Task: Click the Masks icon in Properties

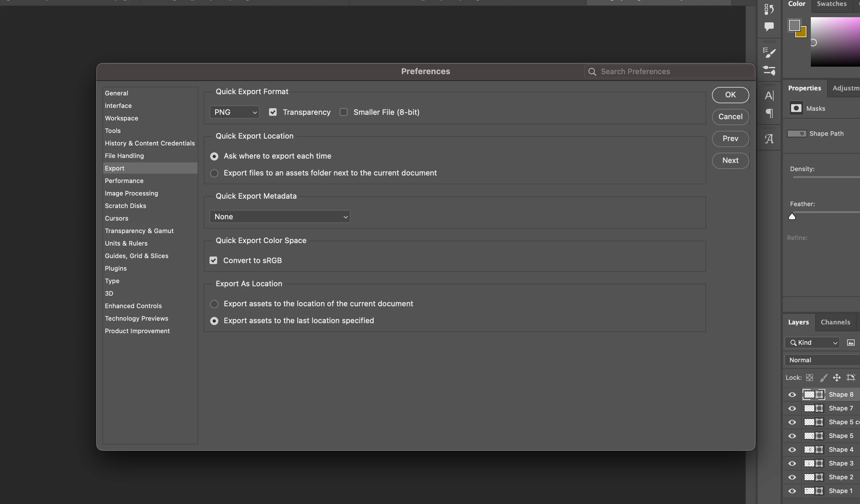Action: [x=796, y=109]
